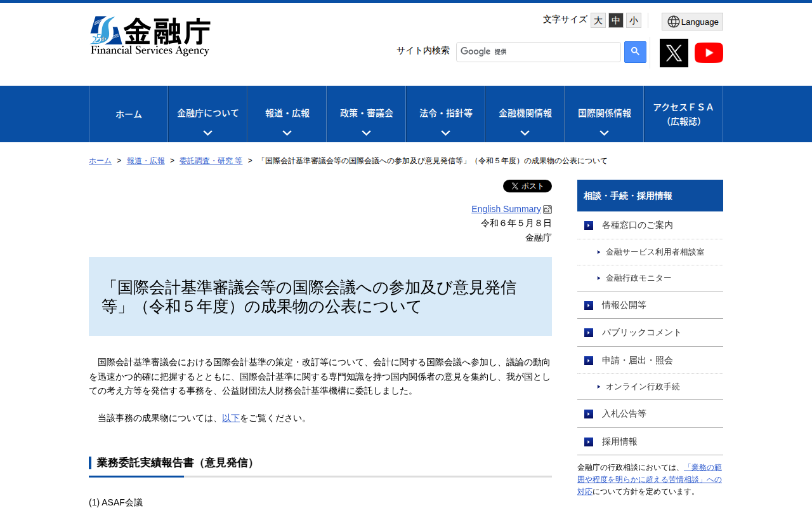Click the search magnifier button
812x508 pixels.
[634, 52]
